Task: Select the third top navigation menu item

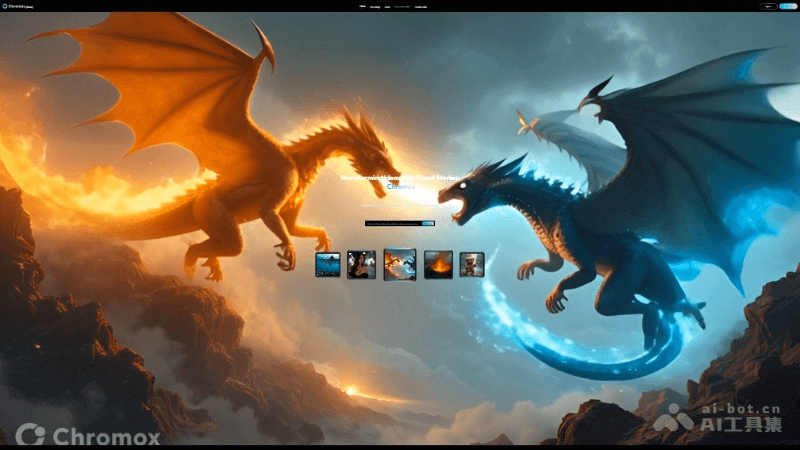Action: pyautogui.click(x=387, y=6)
